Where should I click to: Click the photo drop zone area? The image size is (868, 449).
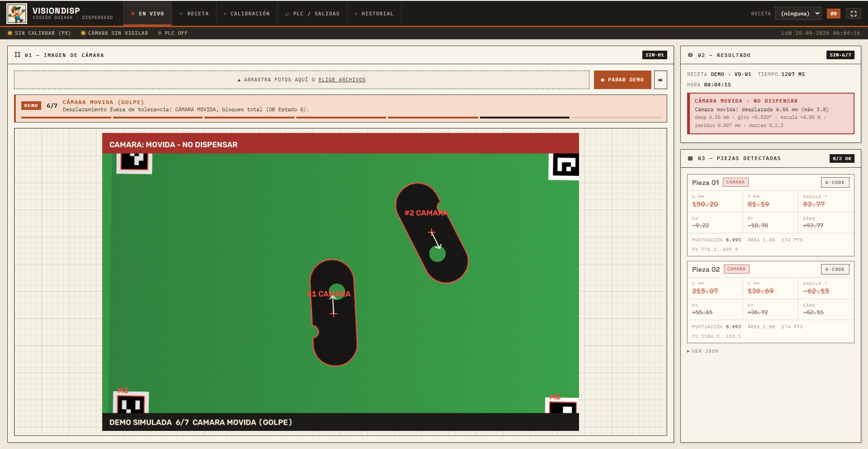pos(302,80)
